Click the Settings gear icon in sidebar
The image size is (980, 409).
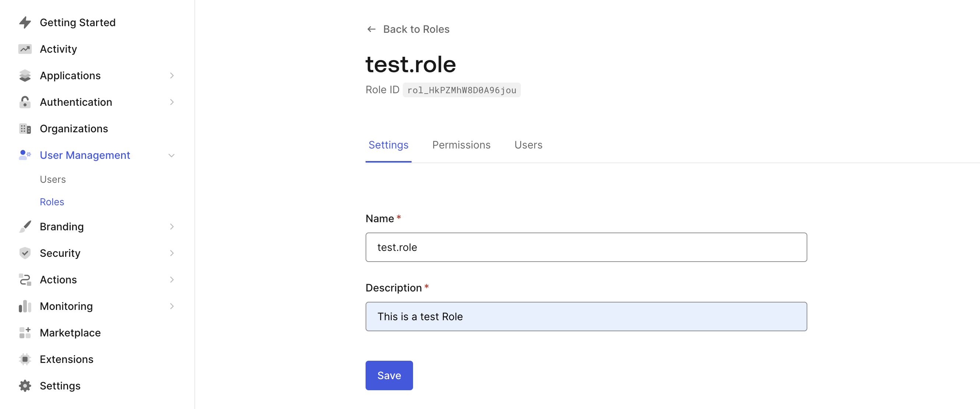(x=25, y=385)
